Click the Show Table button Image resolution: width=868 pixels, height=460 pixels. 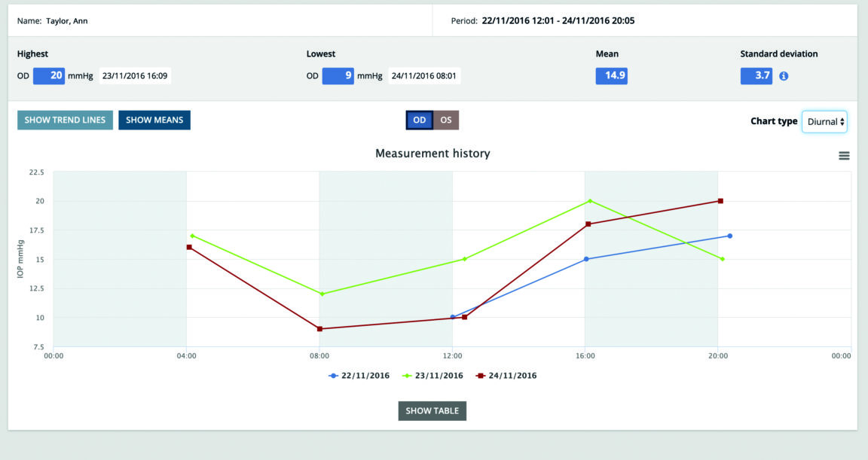(432, 411)
